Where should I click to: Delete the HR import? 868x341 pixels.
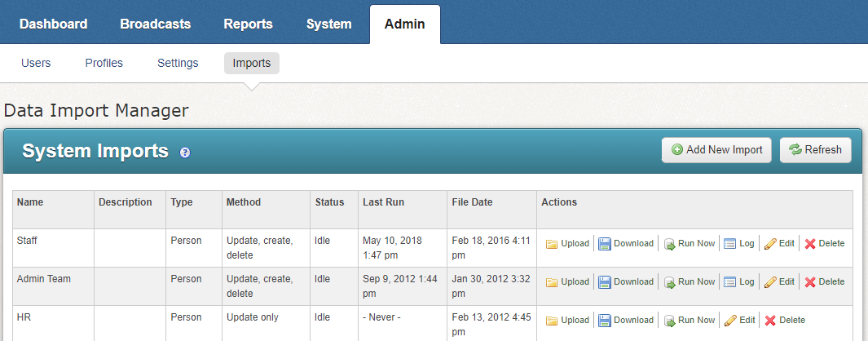pos(784,320)
